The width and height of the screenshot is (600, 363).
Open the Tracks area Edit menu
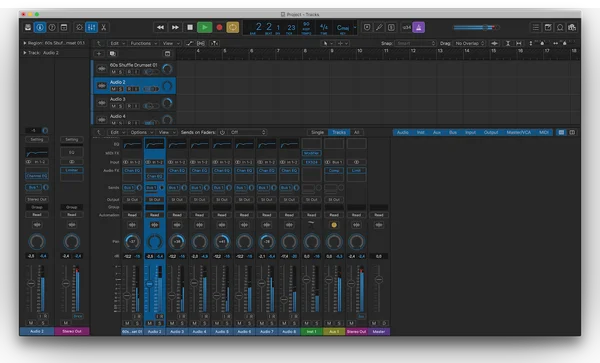click(x=117, y=44)
